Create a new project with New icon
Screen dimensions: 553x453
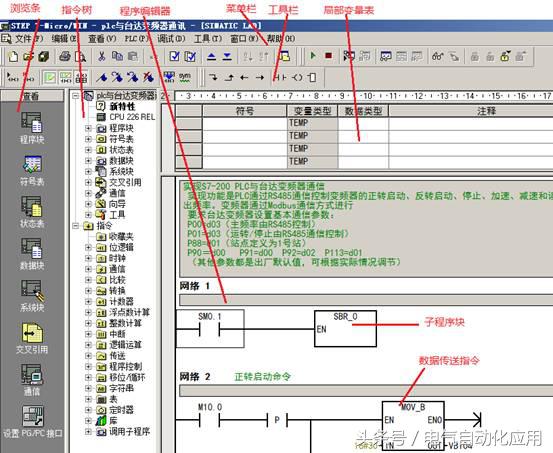[13, 56]
